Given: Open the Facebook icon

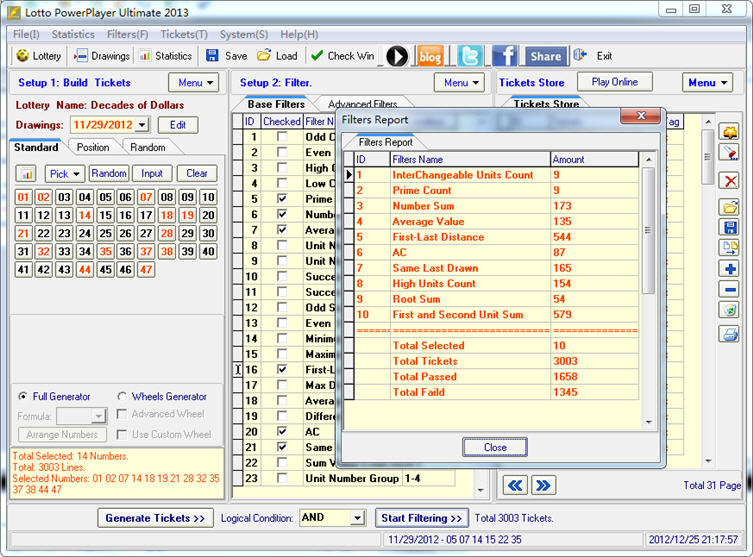Looking at the screenshot, I should coord(504,56).
